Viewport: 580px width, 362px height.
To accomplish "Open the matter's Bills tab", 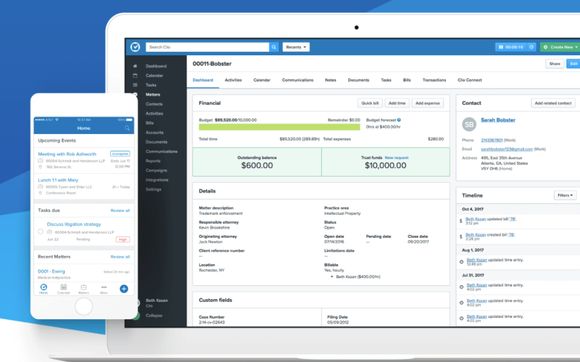I will point(407,80).
